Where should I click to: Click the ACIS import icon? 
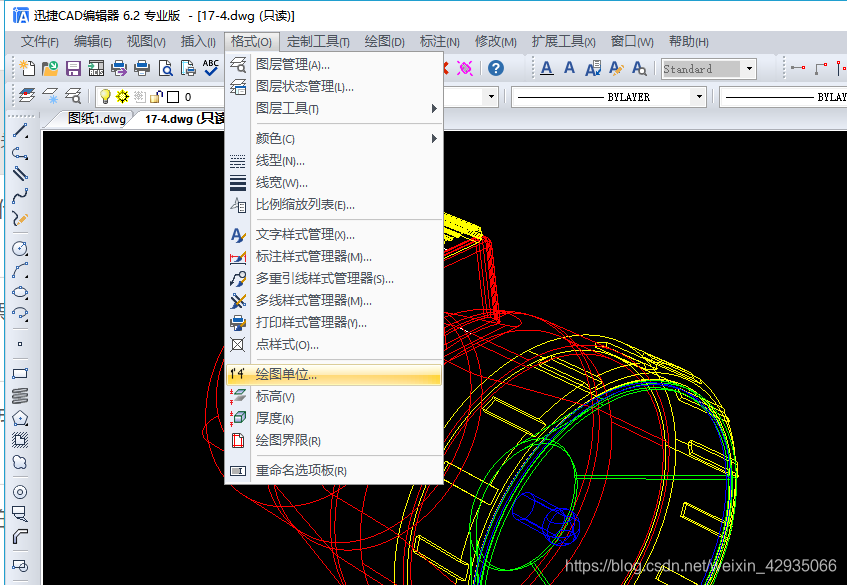coord(96,68)
